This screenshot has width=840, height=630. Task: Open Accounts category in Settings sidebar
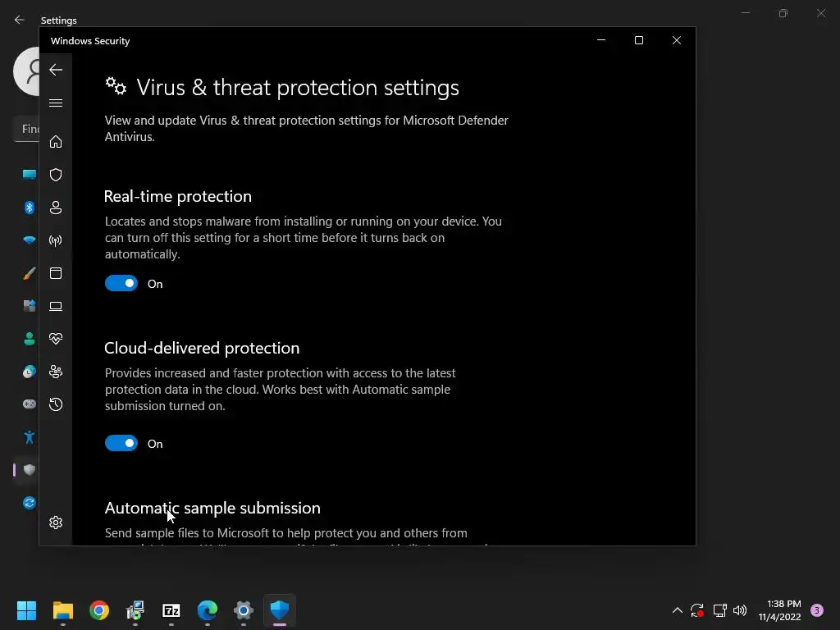29,339
